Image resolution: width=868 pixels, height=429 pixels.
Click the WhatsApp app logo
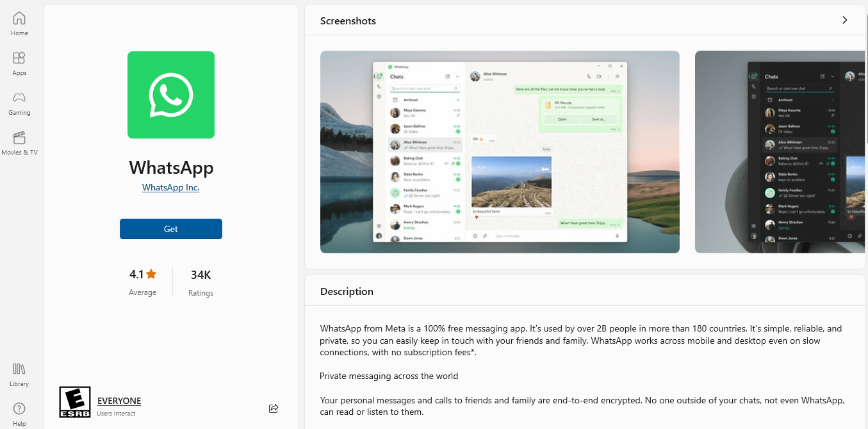(170, 94)
